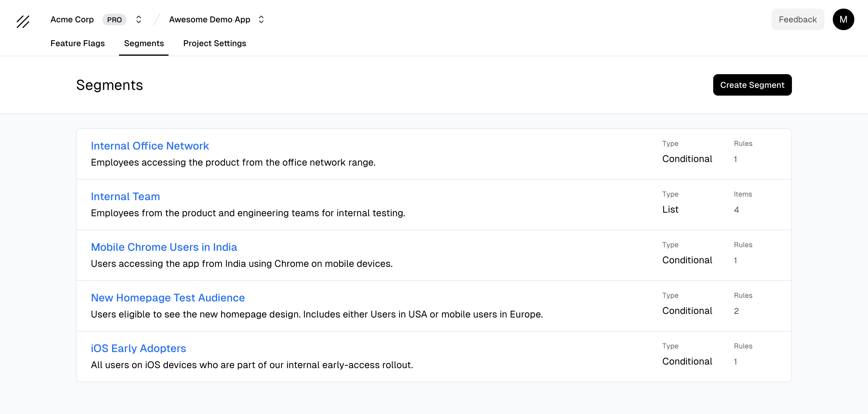The height and width of the screenshot is (414, 868).
Task: Click the Segments page heading
Action: [x=109, y=85]
